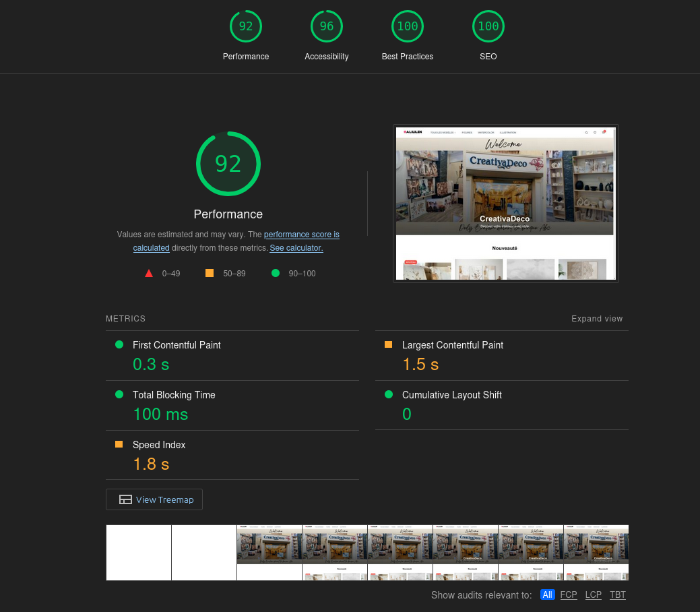The width and height of the screenshot is (700, 612).
Task: Filter audits by FCP
Action: (x=569, y=594)
